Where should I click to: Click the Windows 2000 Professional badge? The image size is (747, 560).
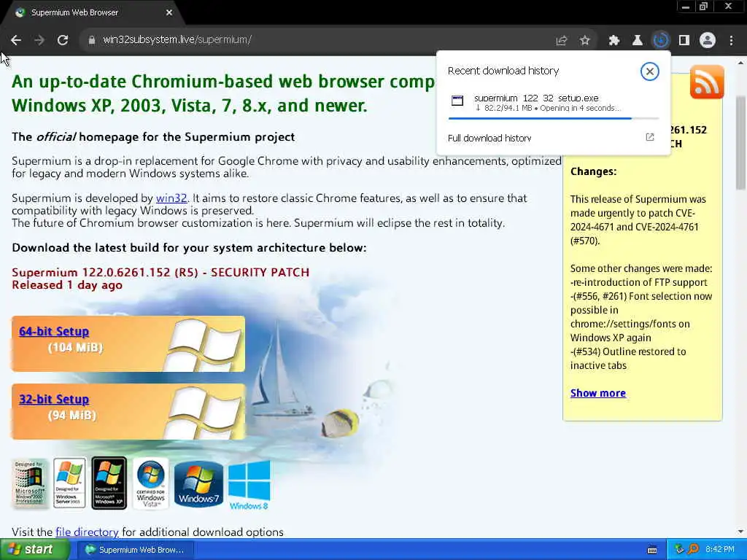coord(29,483)
